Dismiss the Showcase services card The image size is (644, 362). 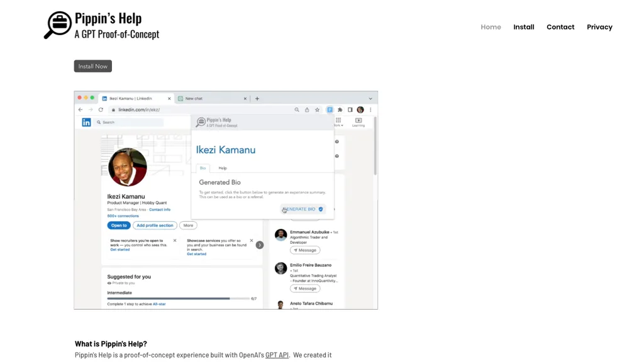252,241
